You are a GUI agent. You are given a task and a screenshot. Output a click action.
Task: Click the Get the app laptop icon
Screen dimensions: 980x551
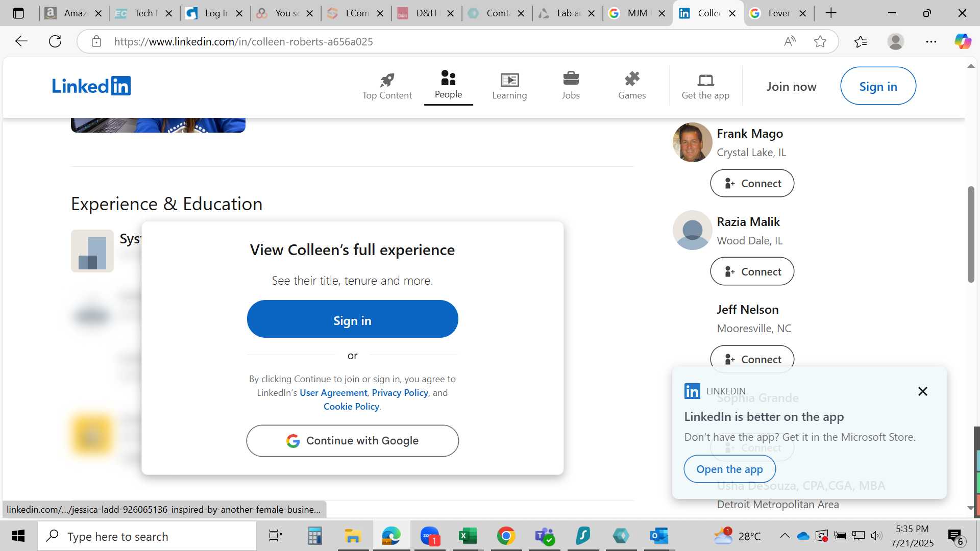(705, 80)
